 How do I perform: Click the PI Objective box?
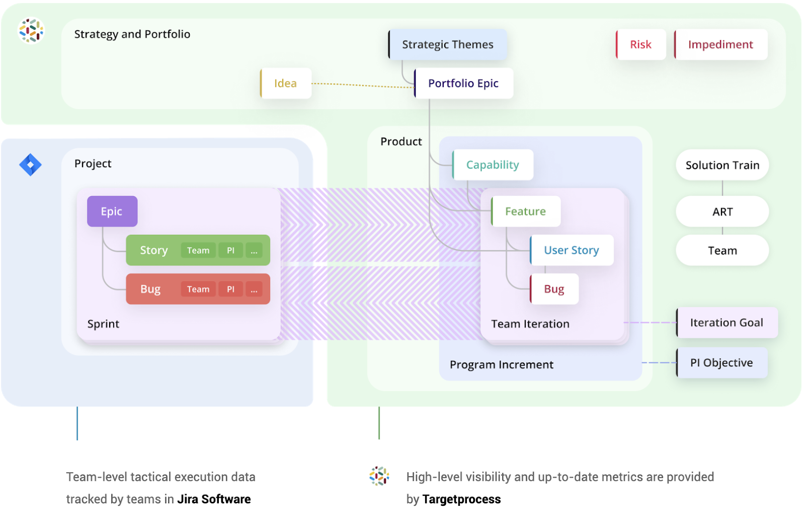pyautogui.click(x=721, y=363)
